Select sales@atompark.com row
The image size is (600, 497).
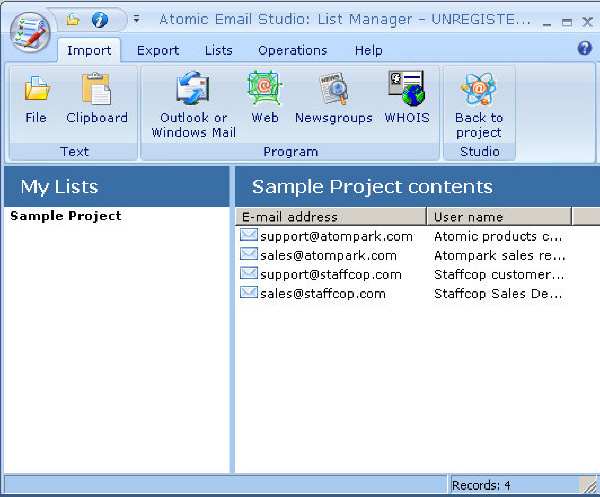click(x=401, y=255)
